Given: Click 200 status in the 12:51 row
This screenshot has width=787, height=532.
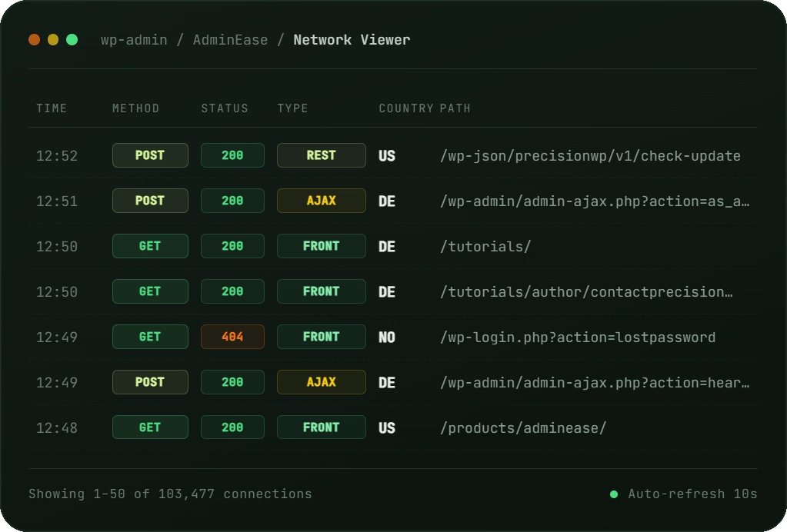Looking at the screenshot, I should pos(232,201).
